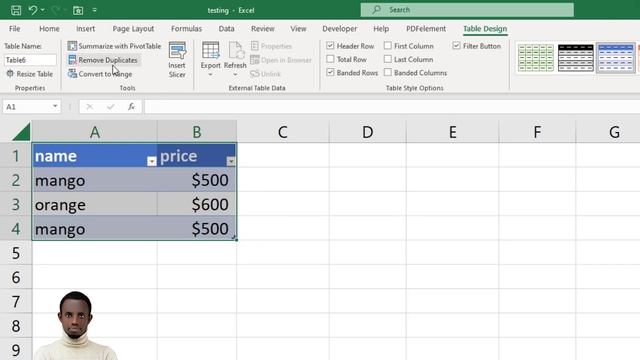Select column B header
The width and height of the screenshot is (640, 360).
tap(197, 132)
